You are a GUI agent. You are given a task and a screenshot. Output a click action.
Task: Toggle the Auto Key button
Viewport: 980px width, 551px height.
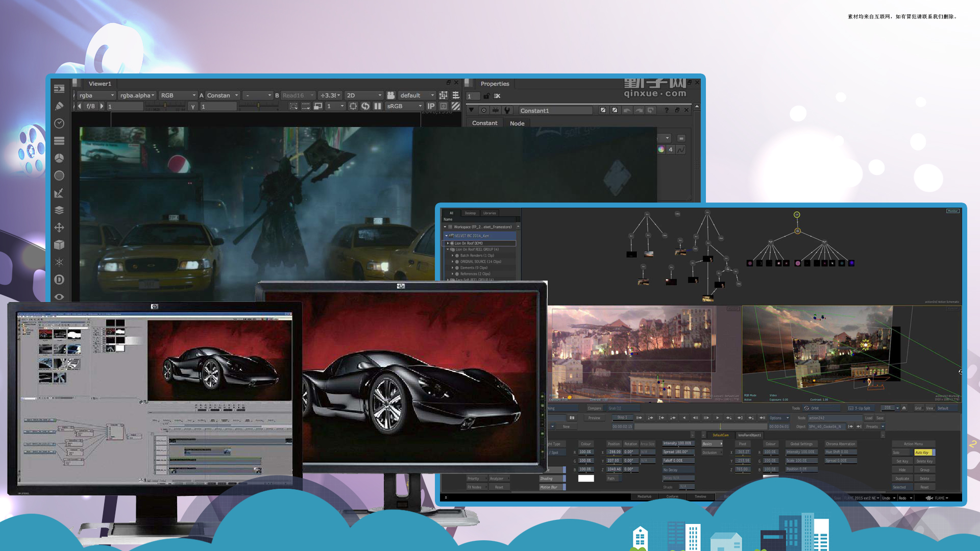click(923, 453)
